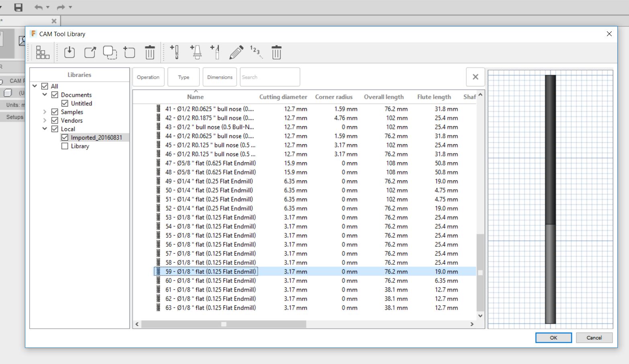This screenshot has width=629, height=364.
Task: Collapse the Documents tree node
Action: [x=44, y=94]
